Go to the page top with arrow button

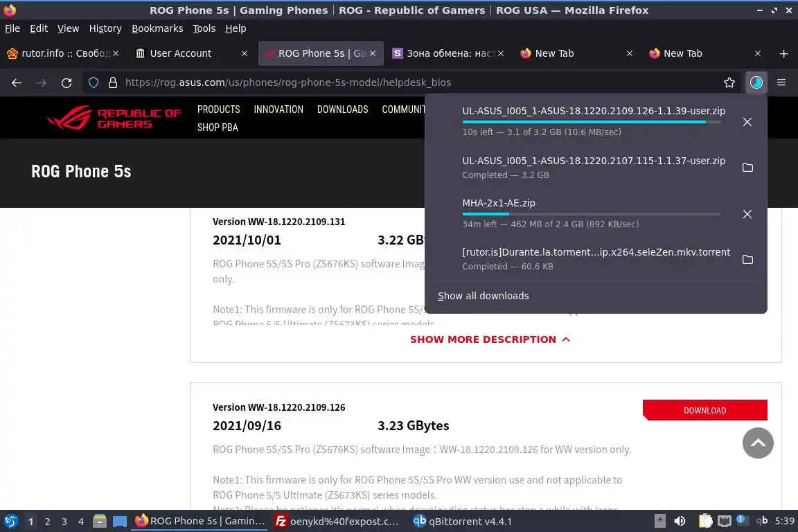(758, 443)
